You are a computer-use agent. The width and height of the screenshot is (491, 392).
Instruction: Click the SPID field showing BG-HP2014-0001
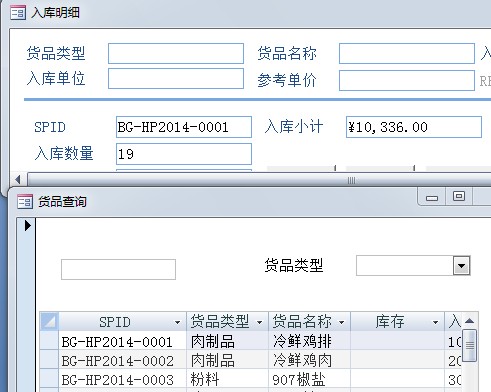point(184,127)
